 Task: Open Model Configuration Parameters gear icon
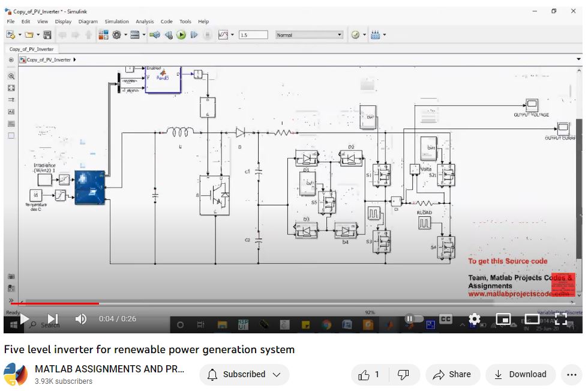[117, 35]
